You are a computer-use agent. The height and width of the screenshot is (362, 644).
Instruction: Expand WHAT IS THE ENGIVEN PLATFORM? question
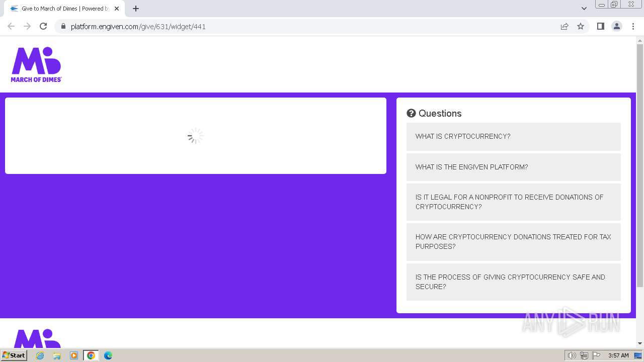point(514,167)
